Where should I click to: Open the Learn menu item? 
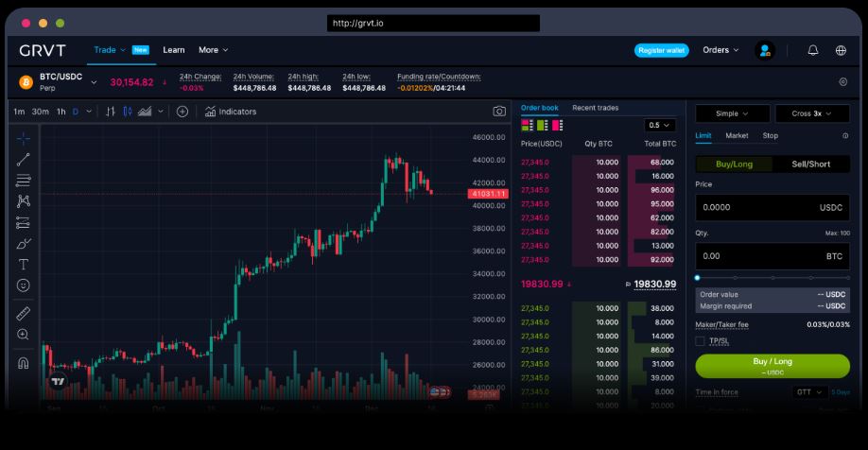pos(173,50)
